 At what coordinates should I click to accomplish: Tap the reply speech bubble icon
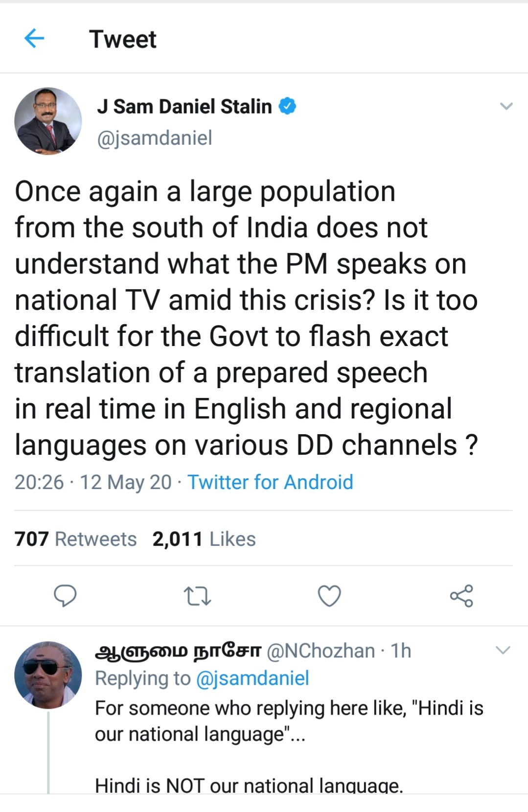coord(65,596)
